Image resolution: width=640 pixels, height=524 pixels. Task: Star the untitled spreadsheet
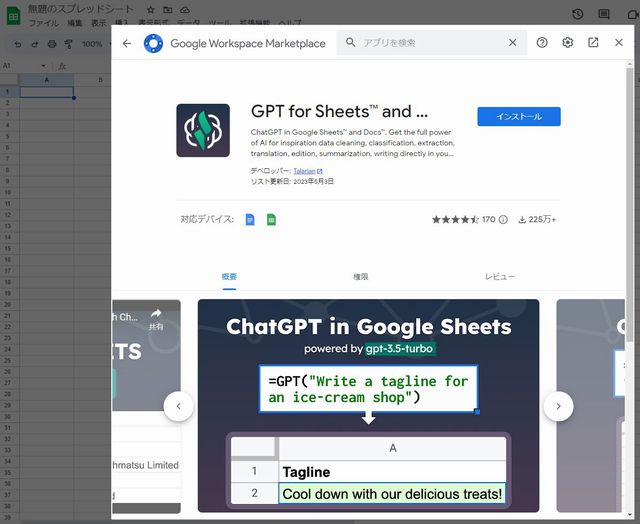coord(151,10)
